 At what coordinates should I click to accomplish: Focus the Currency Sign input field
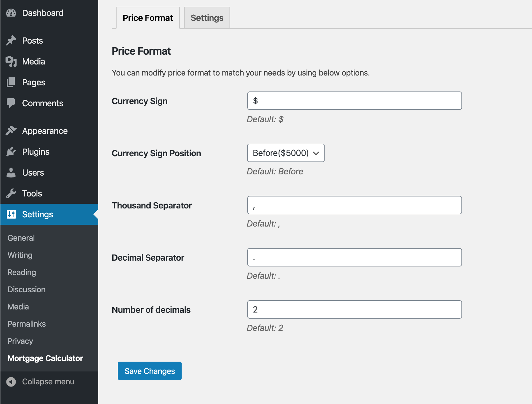(x=354, y=101)
